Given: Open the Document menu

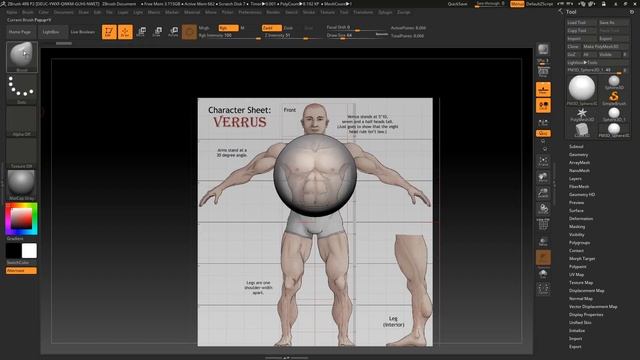Looking at the screenshot, I should coord(64,12).
